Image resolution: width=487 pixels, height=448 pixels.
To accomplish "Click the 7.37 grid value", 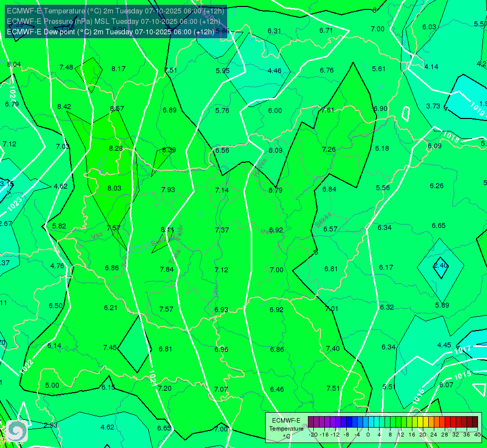I will click(x=222, y=230).
